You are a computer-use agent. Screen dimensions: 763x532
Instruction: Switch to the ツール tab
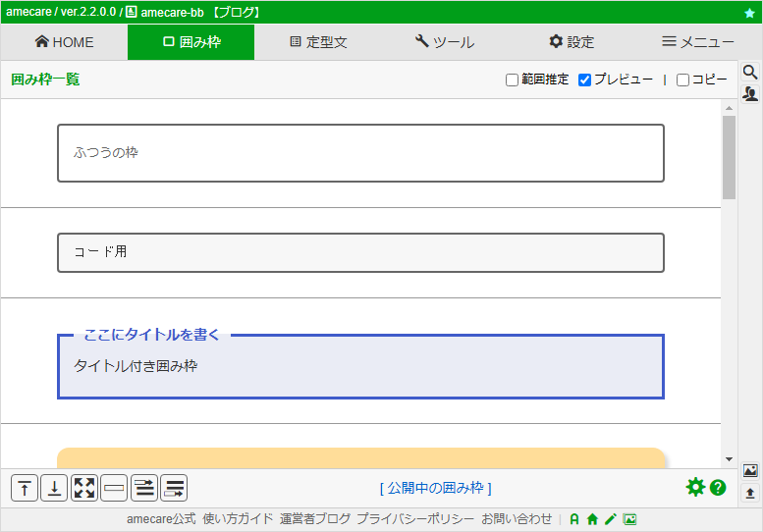click(x=445, y=42)
